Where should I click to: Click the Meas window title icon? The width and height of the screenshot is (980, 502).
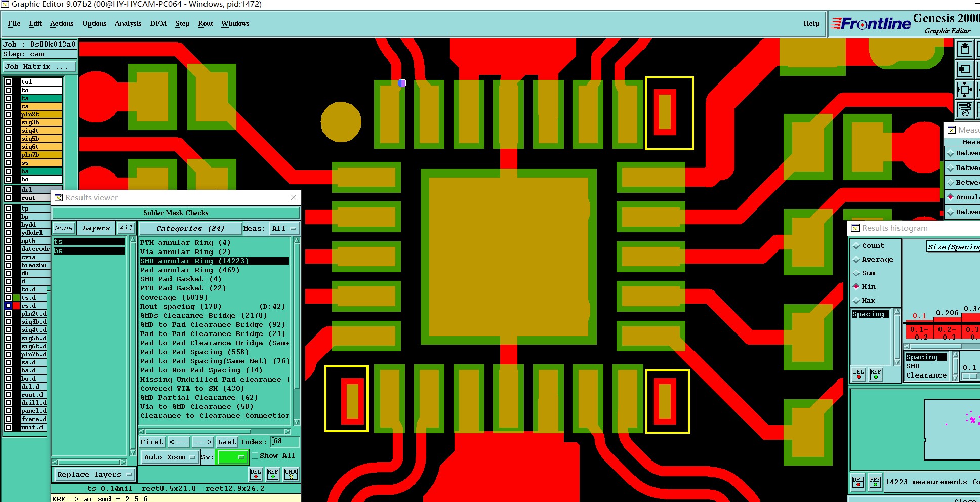pyautogui.click(x=952, y=130)
